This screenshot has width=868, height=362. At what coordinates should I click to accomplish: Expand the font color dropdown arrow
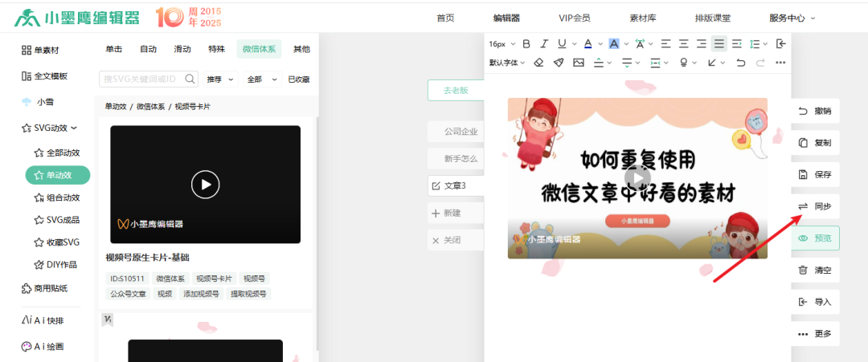click(x=600, y=43)
